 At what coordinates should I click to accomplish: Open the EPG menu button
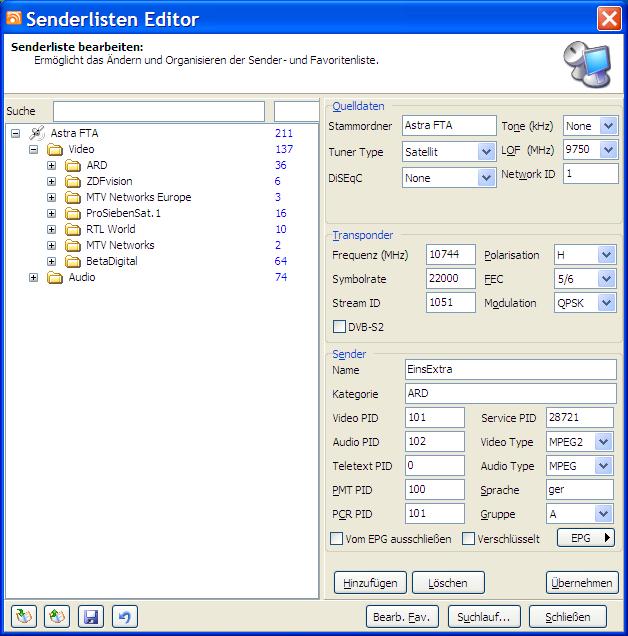coord(585,538)
